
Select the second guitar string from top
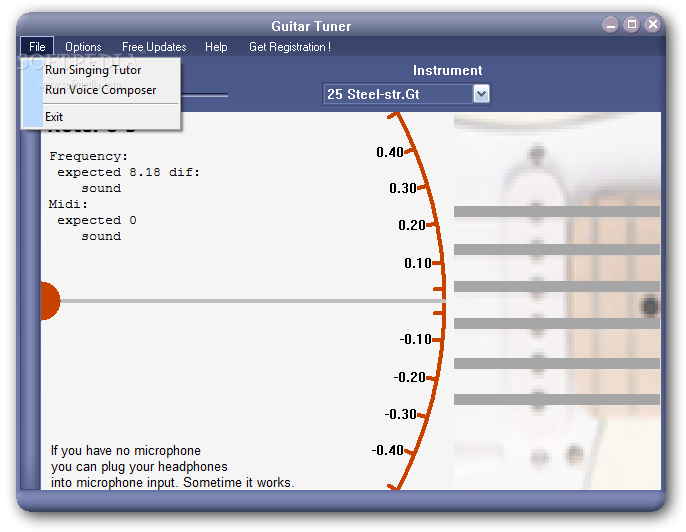click(x=557, y=250)
